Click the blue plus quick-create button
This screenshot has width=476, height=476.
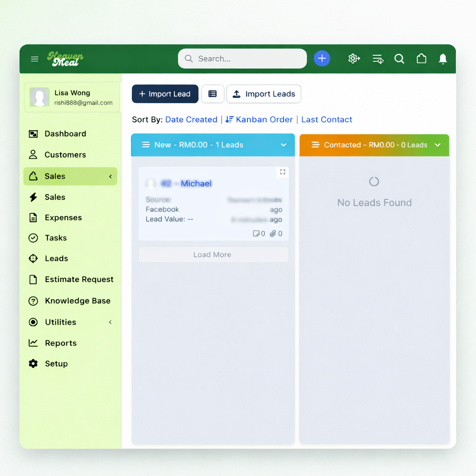click(x=322, y=59)
